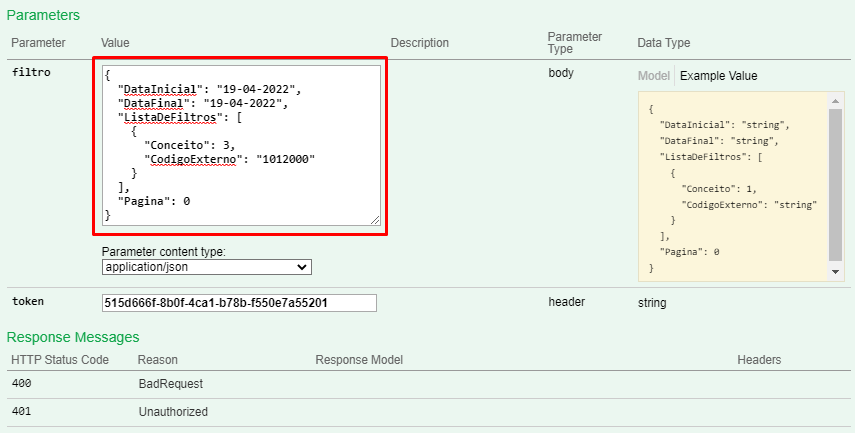
Task: Open the Parameter content type dropdown
Action: (x=207, y=267)
